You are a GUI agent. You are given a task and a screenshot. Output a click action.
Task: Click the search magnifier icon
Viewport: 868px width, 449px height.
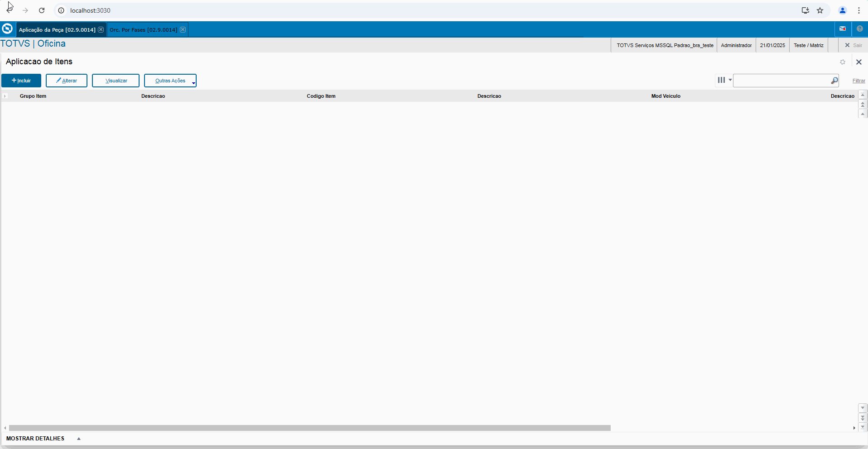point(834,81)
